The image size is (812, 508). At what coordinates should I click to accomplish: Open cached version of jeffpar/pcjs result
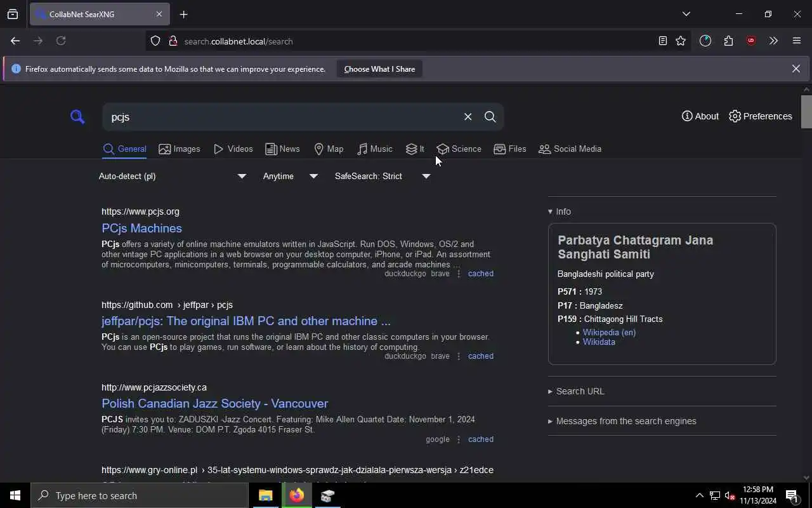click(481, 356)
